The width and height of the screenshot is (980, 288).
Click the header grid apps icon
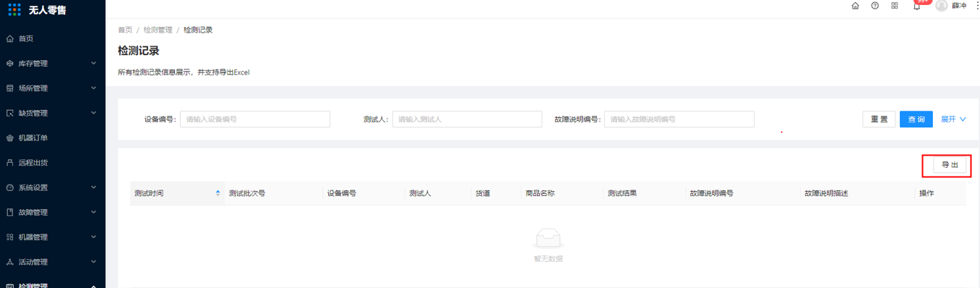click(895, 5)
